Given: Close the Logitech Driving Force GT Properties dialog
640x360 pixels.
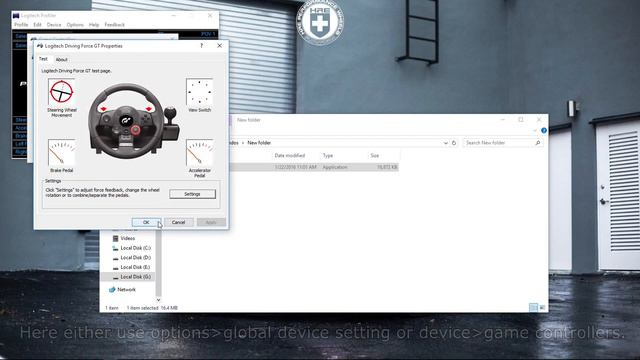Looking at the screenshot, I should pyautogui.click(x=220, y=46).
